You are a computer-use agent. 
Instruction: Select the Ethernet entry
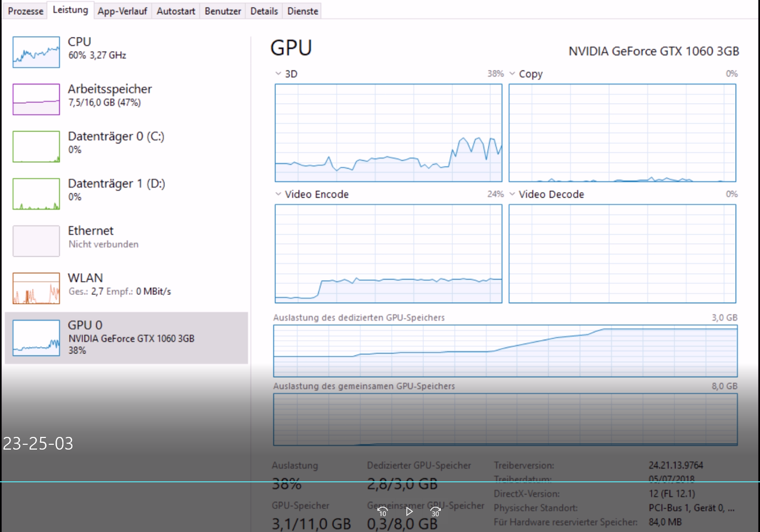coord(126,241)
